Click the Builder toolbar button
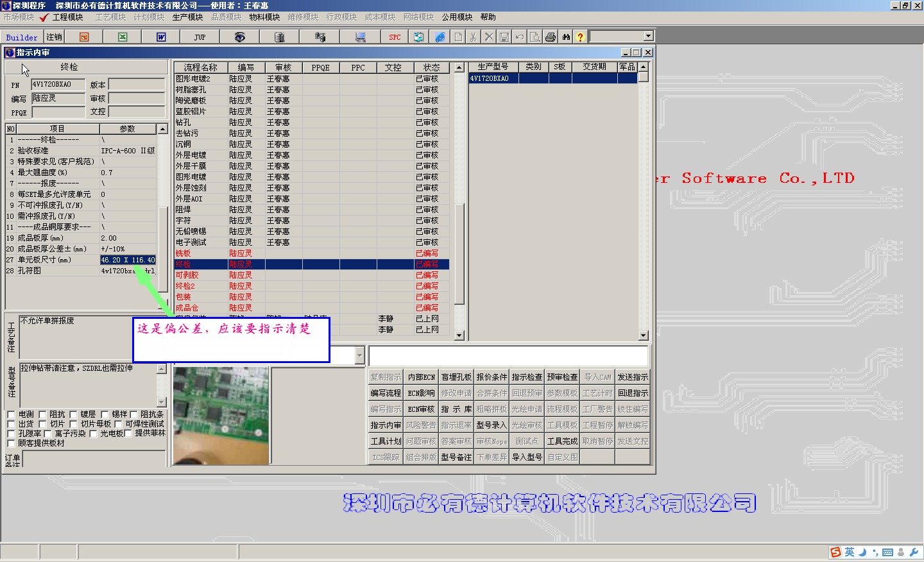The width and height of the screenshot is (924, 562). 22,37
